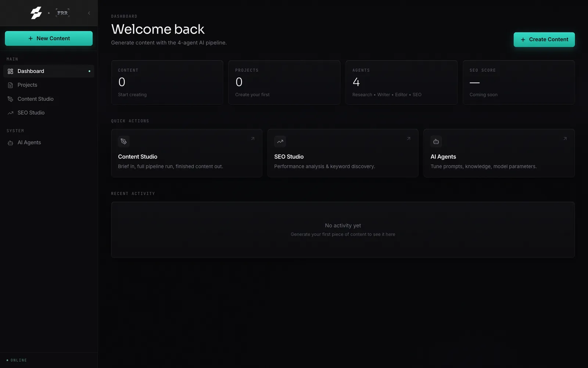Open Dashboard in the sidebar
This screenshot has height=368, width=588.
coord(49,71)
